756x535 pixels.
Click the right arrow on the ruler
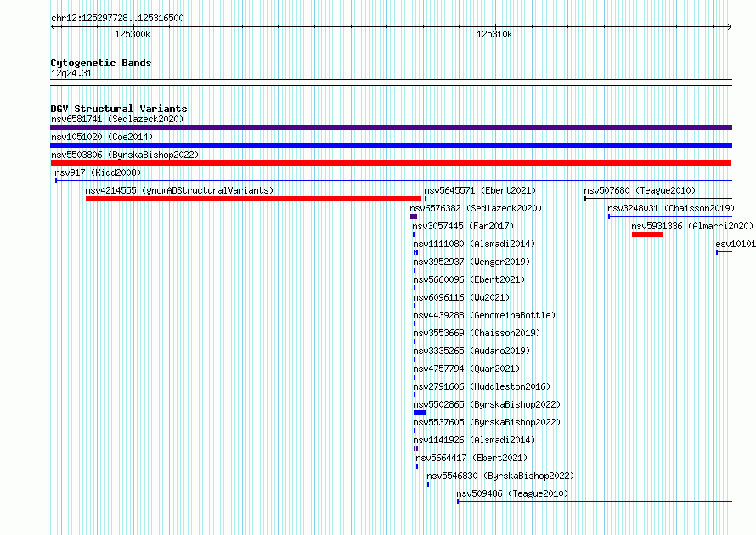click(x=729, y=27)
